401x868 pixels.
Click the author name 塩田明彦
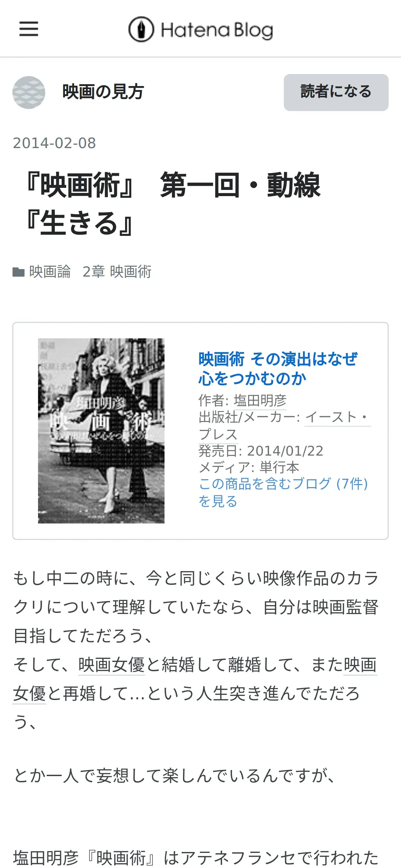click(x=260, y=400)
